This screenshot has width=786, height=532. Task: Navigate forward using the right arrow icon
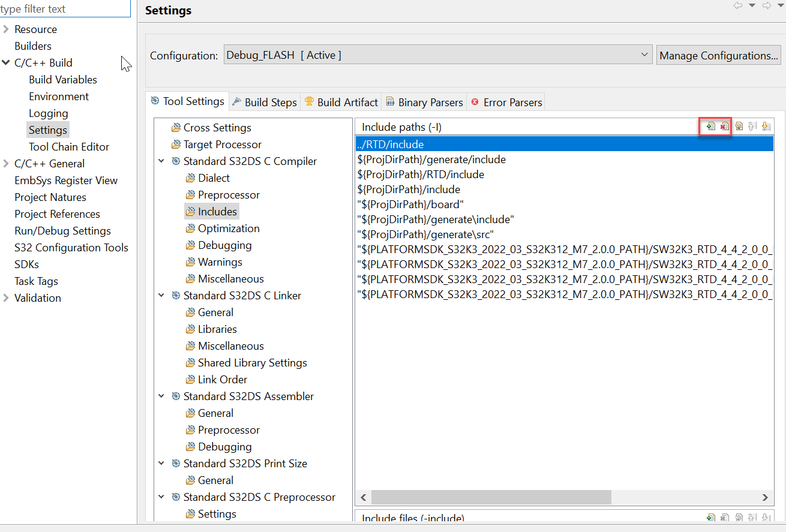coord(766,5)
